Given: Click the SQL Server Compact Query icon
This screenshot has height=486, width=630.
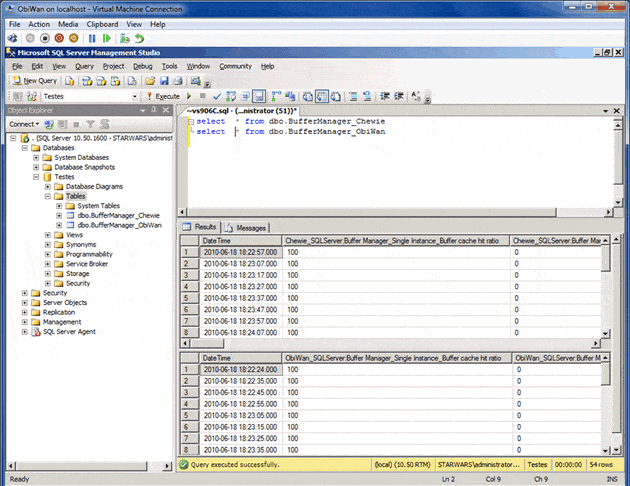Looking at the screenshot, I should pos(132,81).
